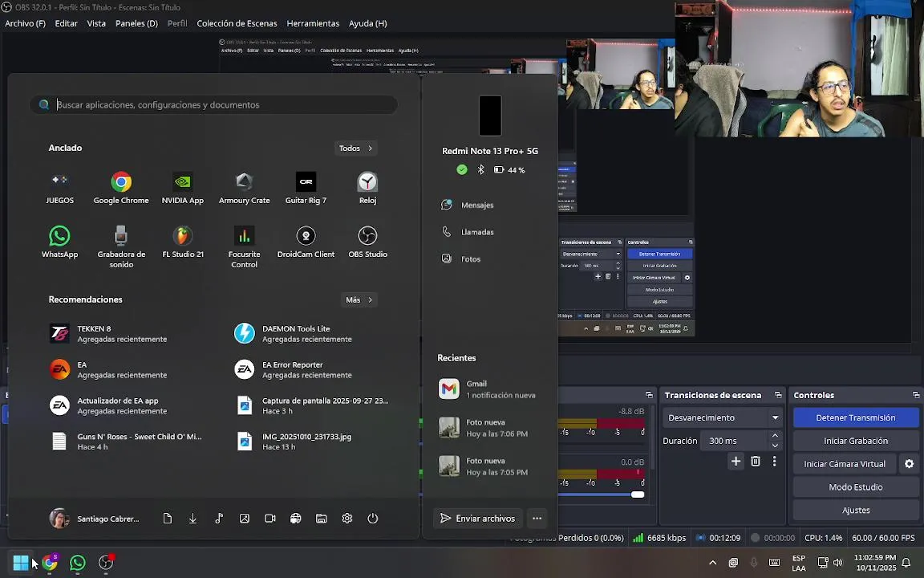
Task: Open Herramientas menu in OBS
Action: 313,23
